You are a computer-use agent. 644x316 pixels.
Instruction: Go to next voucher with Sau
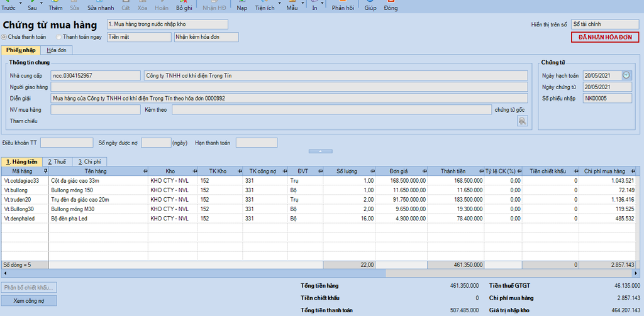(32, 6)
